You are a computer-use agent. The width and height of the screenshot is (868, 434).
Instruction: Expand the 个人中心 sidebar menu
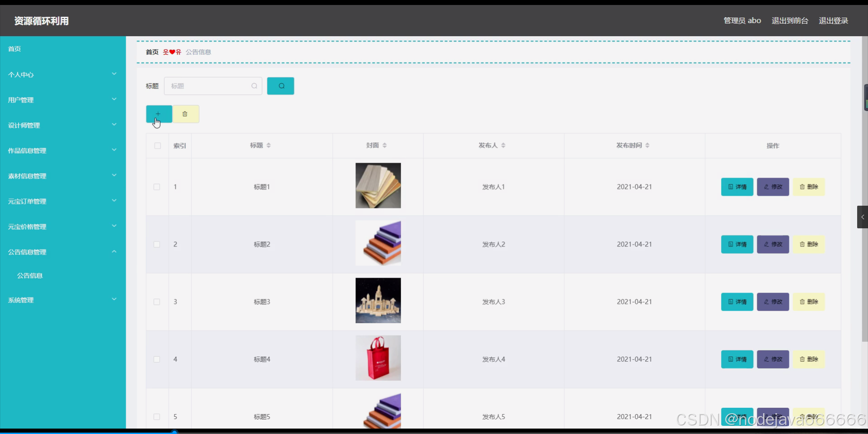point(63,75)
